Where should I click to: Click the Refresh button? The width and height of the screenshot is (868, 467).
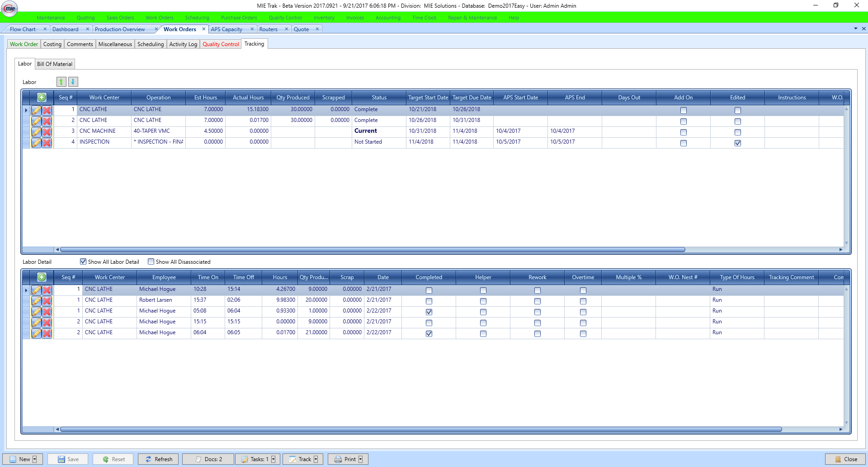click(158, 459)
